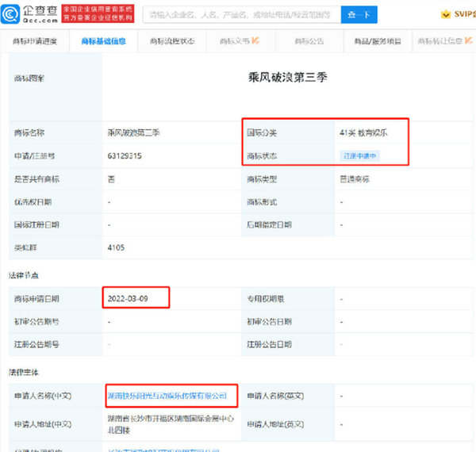Open the 商标申请进度 tab
476x452 pixels.
[x=35, y=41]
